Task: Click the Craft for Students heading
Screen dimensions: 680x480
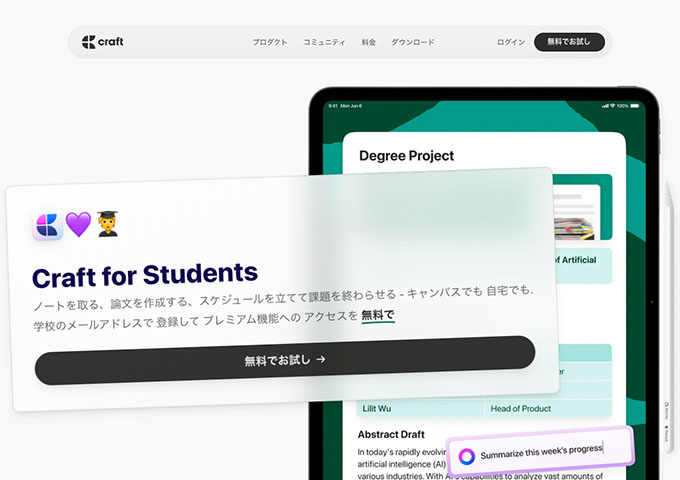Action: 145,276
